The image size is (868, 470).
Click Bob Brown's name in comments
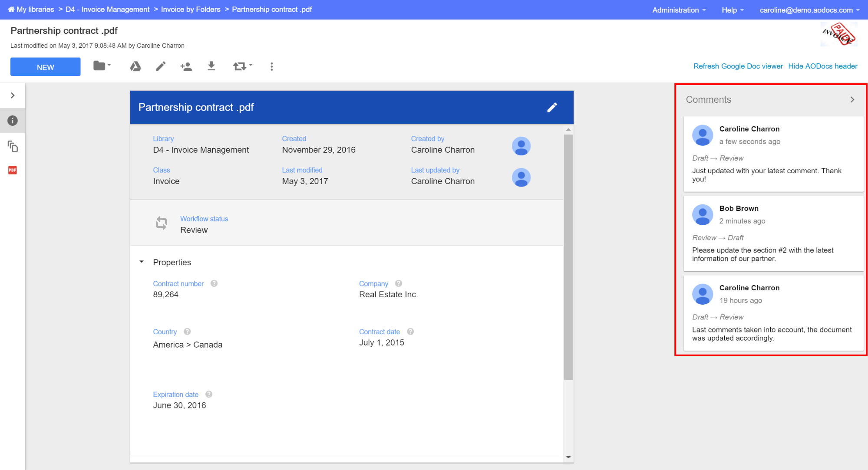coord(739,208)
